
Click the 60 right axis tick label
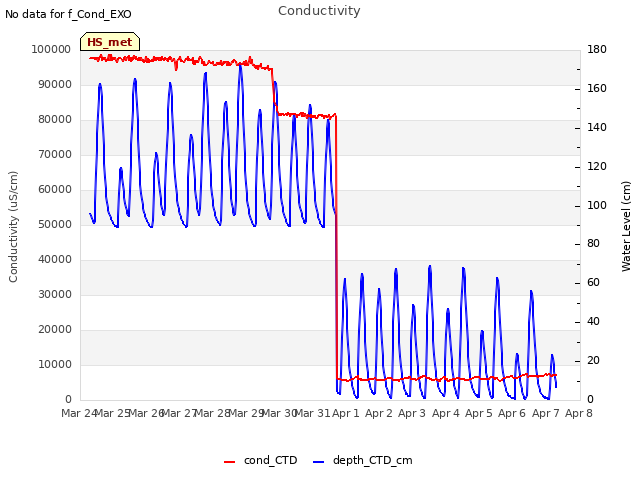point(593,283)
